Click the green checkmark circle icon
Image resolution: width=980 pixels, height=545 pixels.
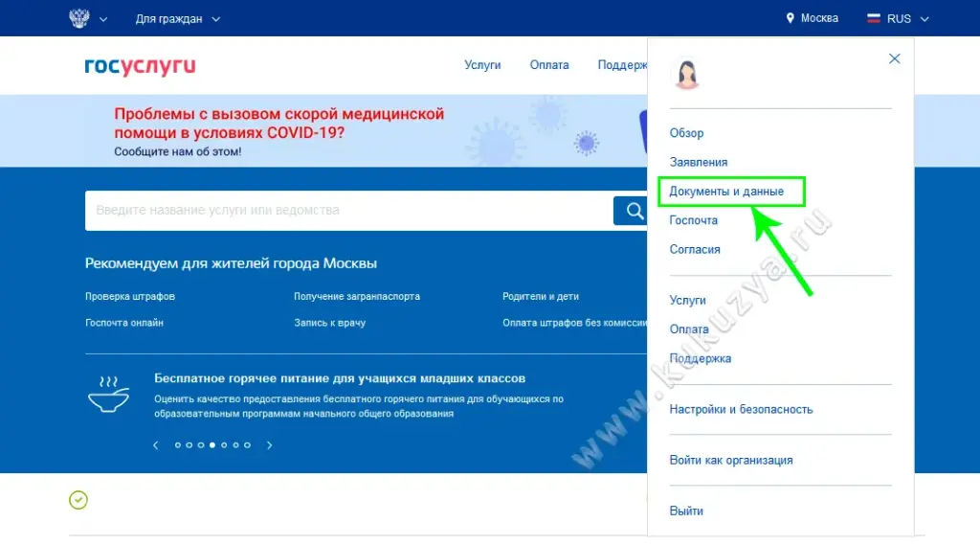click(x=78, y=500)
